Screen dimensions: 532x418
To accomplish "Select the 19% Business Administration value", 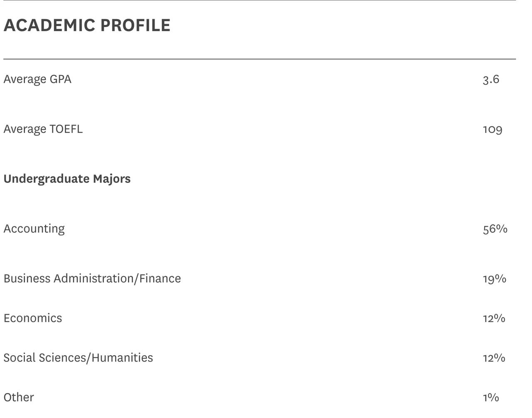I will [x=495, y=279].
